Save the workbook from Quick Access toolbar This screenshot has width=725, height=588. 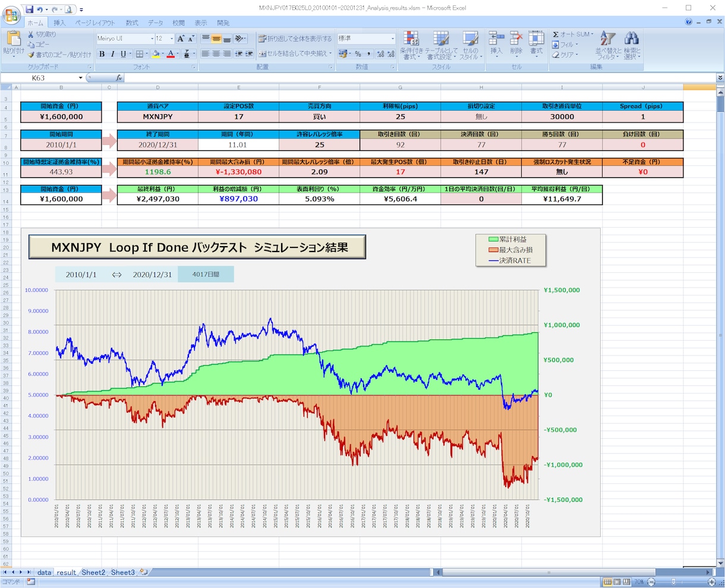(x=29, y=10)
